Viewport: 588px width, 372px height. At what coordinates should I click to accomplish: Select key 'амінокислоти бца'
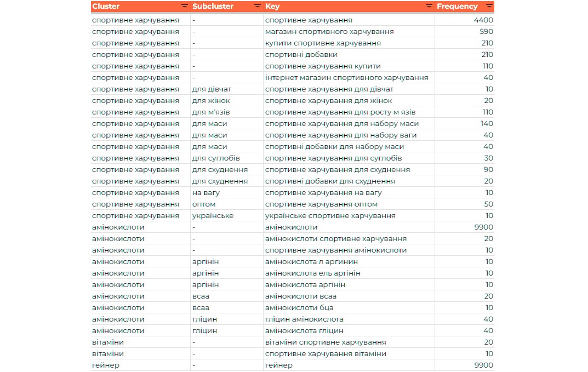299,308
